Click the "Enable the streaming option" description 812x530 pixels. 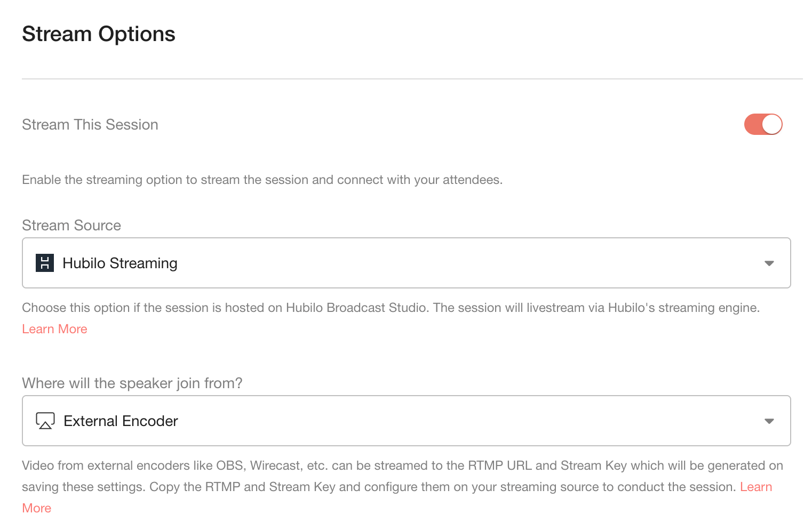click(x=262, y=180)
